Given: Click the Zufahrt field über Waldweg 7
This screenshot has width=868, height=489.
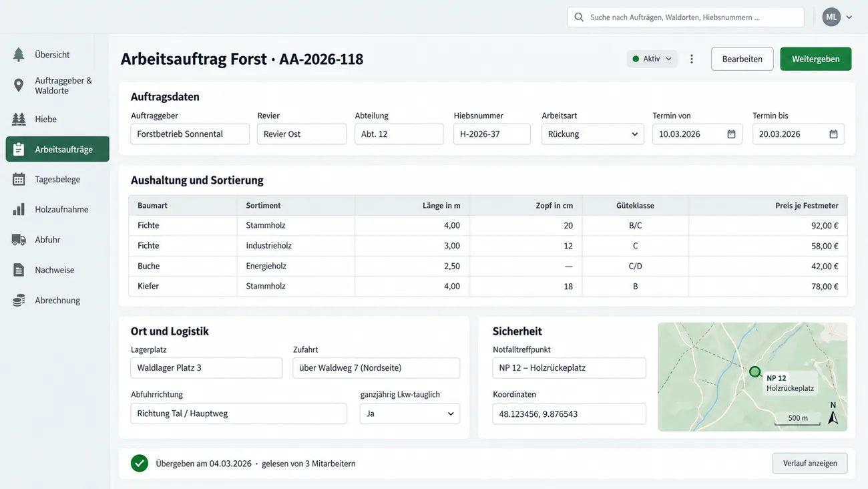Looking at the screenshot, I should (377, 368).
